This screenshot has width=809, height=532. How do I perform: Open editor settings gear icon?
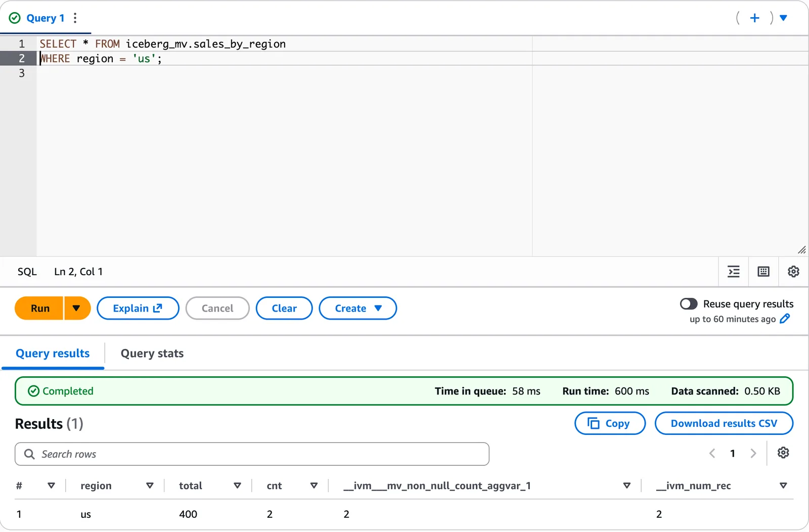(x=793, y=272)
